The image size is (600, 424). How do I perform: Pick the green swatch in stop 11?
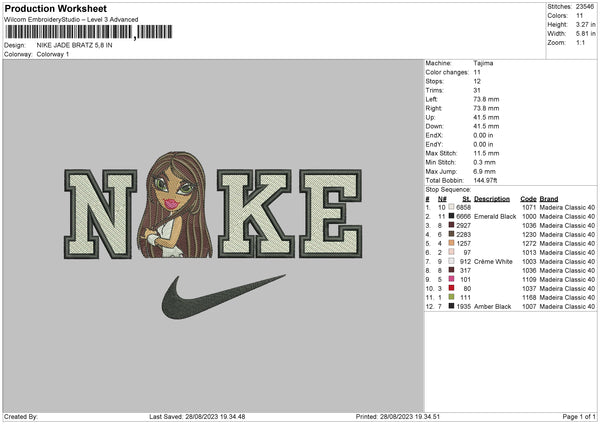pos(452,296)
